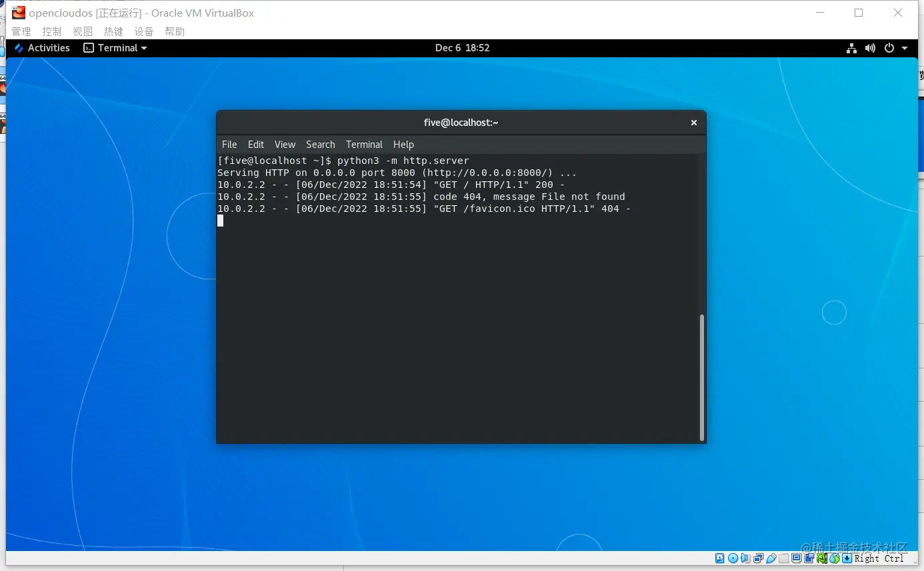
Task: Click the greyed shared folders status icon
Action: coord(784,558)
